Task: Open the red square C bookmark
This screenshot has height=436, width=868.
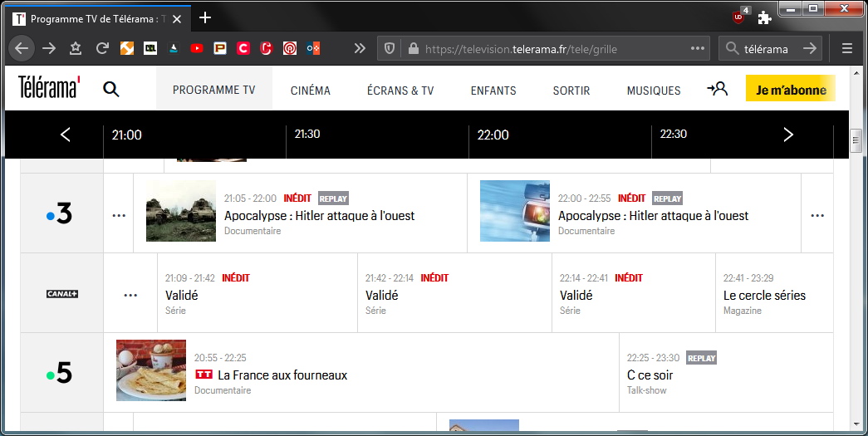Action: [243, 48]
